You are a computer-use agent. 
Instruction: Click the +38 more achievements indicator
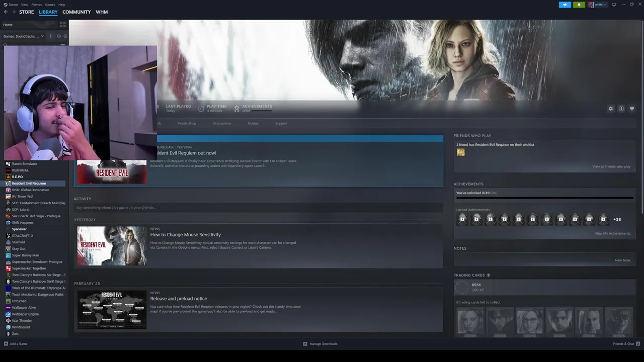click(x=617, y=219)
